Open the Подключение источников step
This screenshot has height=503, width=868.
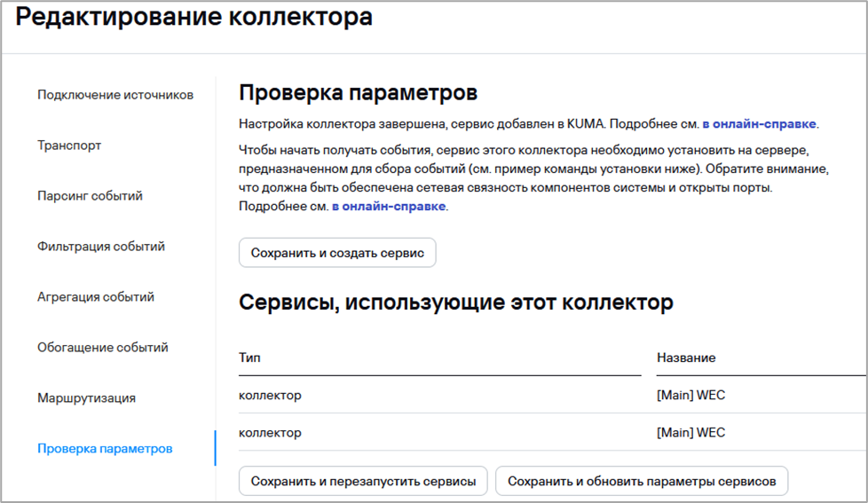click(114, 95)
